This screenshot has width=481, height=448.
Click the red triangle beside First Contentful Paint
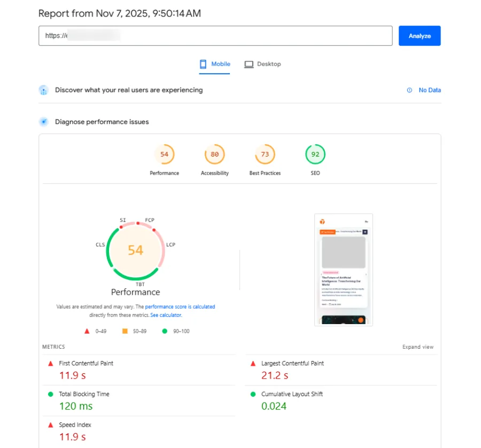click(x=50, y=363)
